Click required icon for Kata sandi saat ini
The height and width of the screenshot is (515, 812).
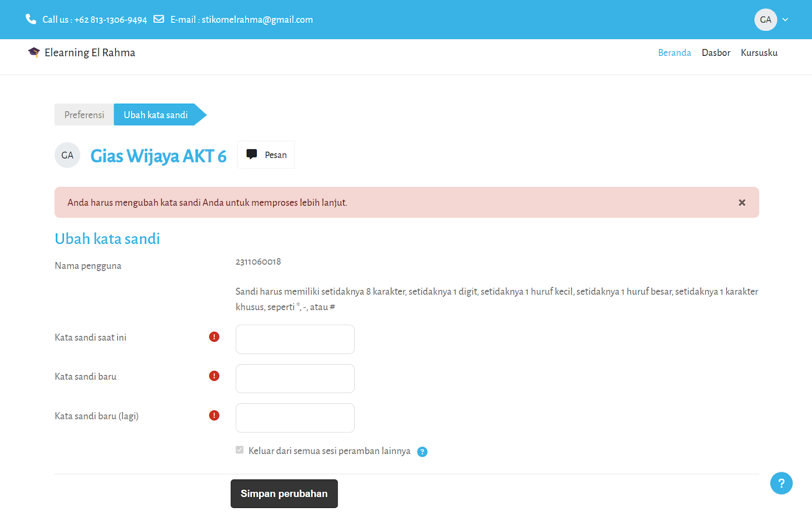coord(214,337)
